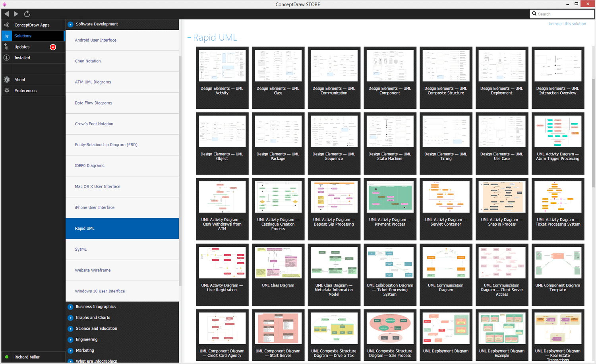Open Windows 10 User Interface solution
This screenshot has width=596, height=364.
pos(122,291)
